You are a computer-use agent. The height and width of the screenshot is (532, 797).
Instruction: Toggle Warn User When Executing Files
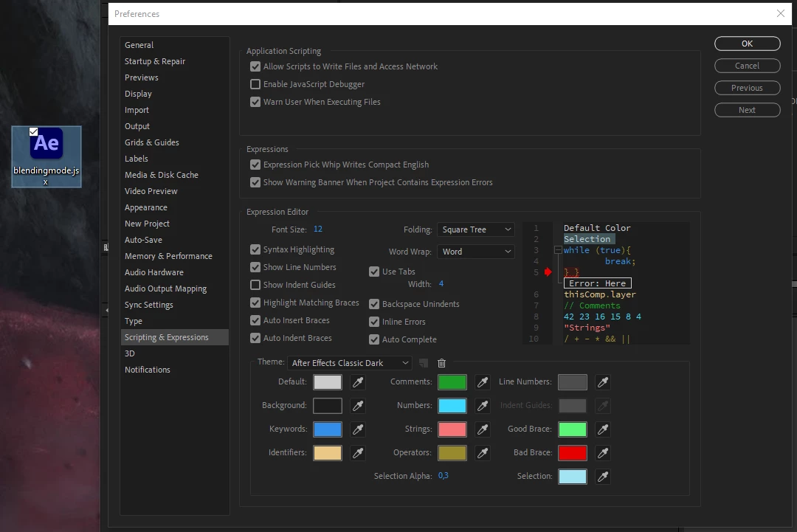(255, 102)
